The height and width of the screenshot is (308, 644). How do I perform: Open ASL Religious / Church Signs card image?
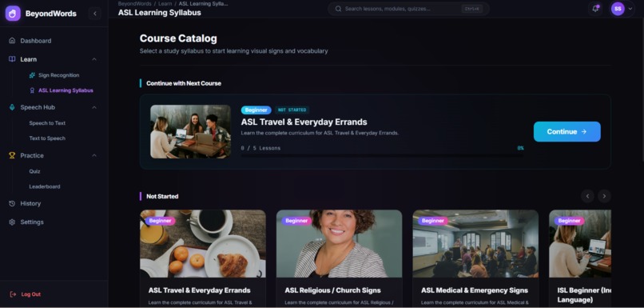click(340, 243)
